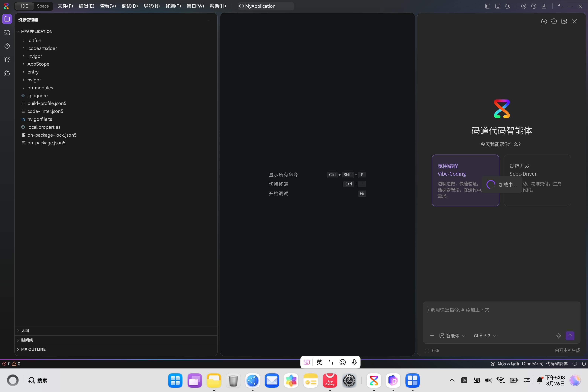Screen dimensions: 588x392
Task: Switch to Space mode
Action: click(x=43, y=6)
